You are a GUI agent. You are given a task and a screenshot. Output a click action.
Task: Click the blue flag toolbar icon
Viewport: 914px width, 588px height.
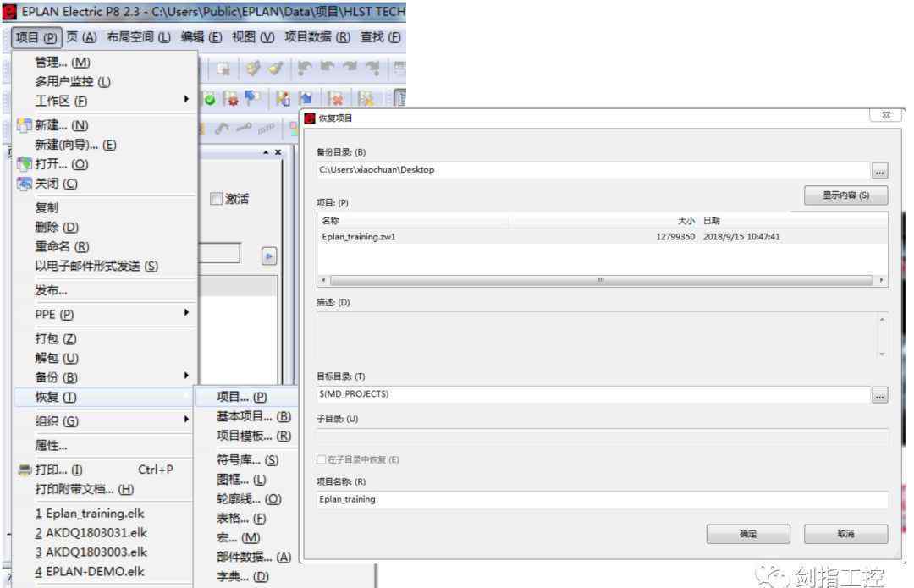[252, 98]
